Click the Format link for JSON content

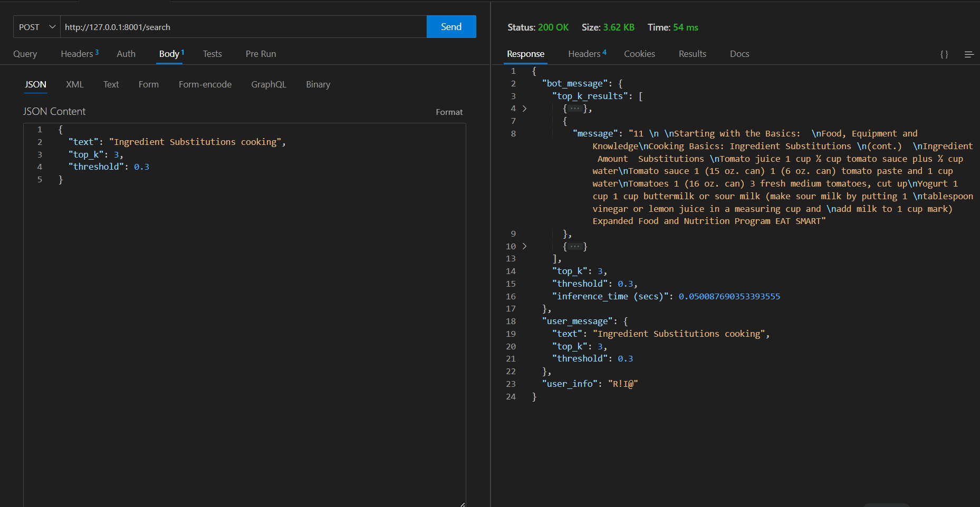tap(448, 112)
